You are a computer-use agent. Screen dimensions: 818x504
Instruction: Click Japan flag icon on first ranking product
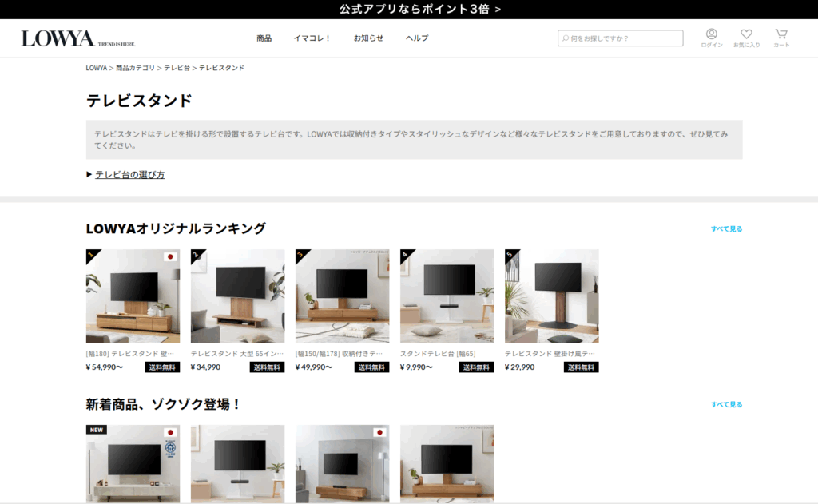coord(169,257)
